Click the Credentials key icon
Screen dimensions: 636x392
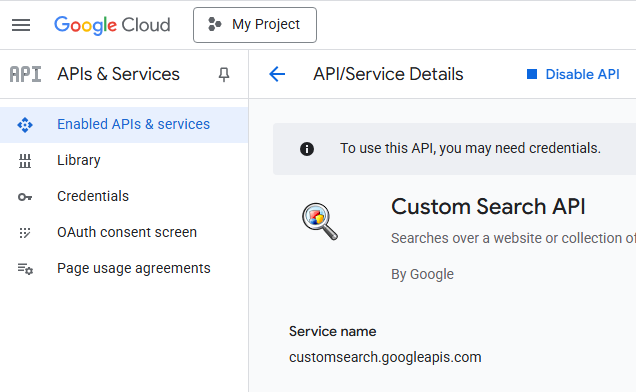25,197
